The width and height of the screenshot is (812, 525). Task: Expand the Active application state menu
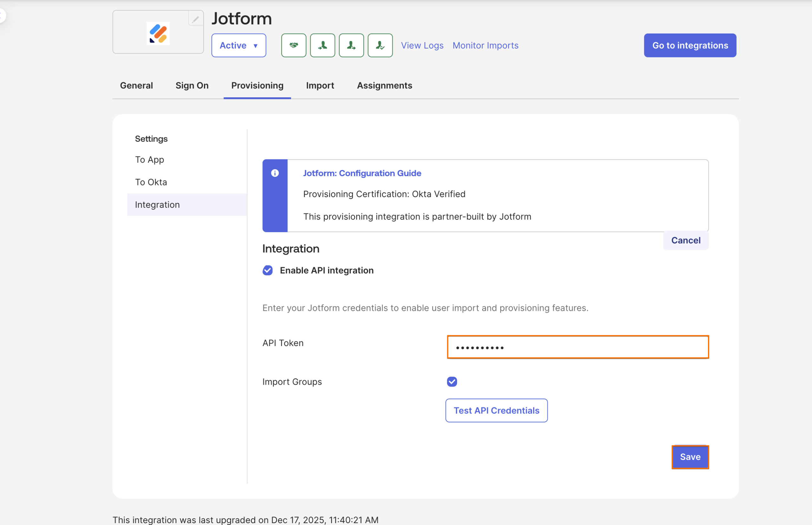[239, 45]
